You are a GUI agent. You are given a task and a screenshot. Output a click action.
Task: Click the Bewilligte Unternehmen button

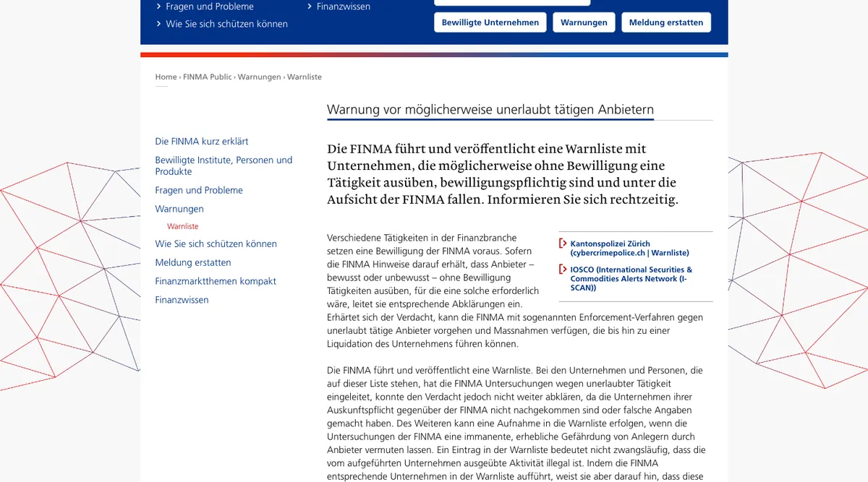pyautogui.click(x=490, y=22)
